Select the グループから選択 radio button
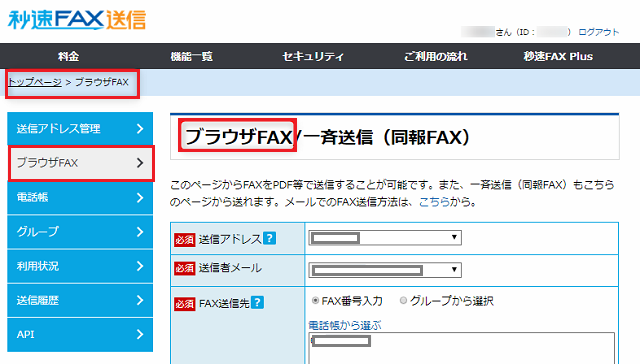The height and width of the screenshot is (364, 640). coord(403,301)
